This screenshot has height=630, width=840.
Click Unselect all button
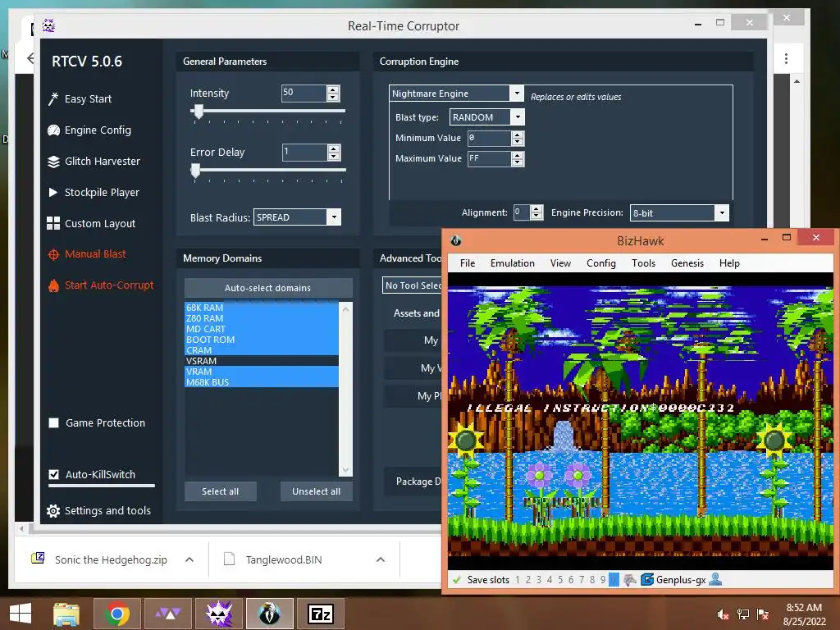316,491
